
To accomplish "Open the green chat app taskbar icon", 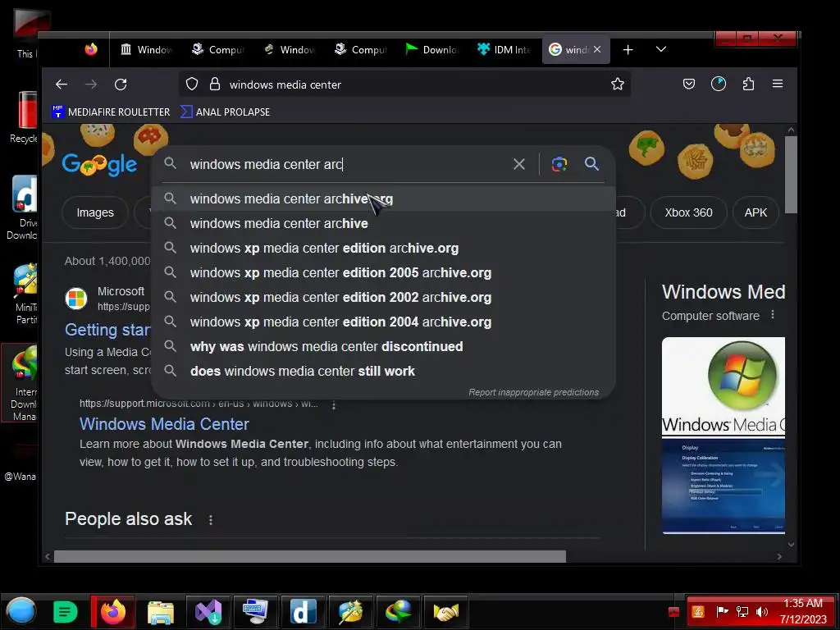I will tap(66, 612).
